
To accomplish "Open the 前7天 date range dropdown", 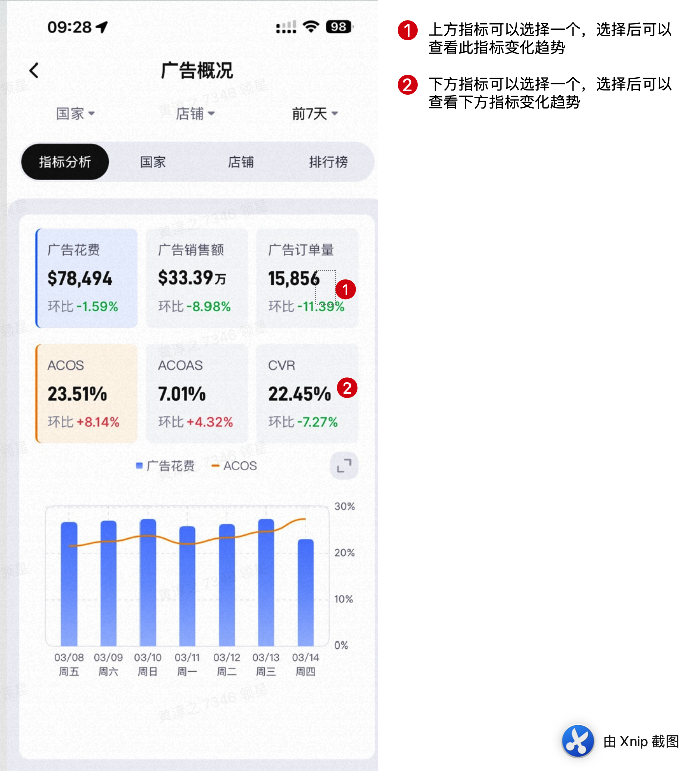I will [x=315, y=113].
